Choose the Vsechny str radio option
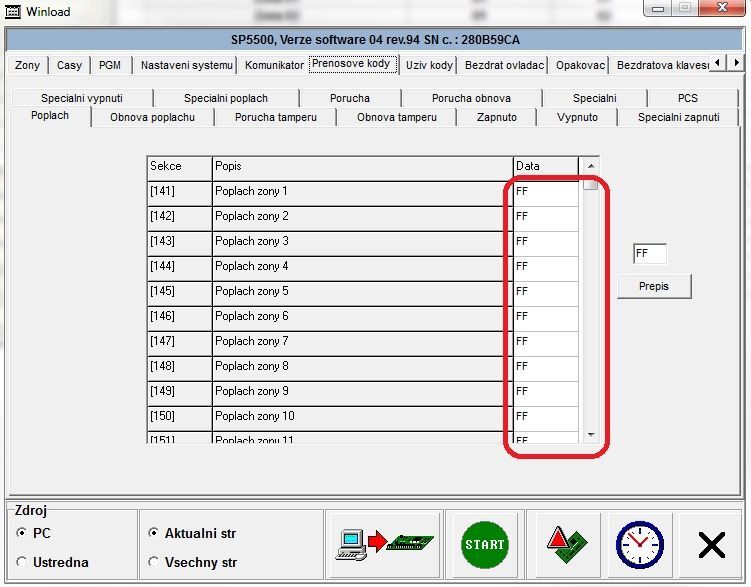The image size is (751, 587). click(153, 563)
